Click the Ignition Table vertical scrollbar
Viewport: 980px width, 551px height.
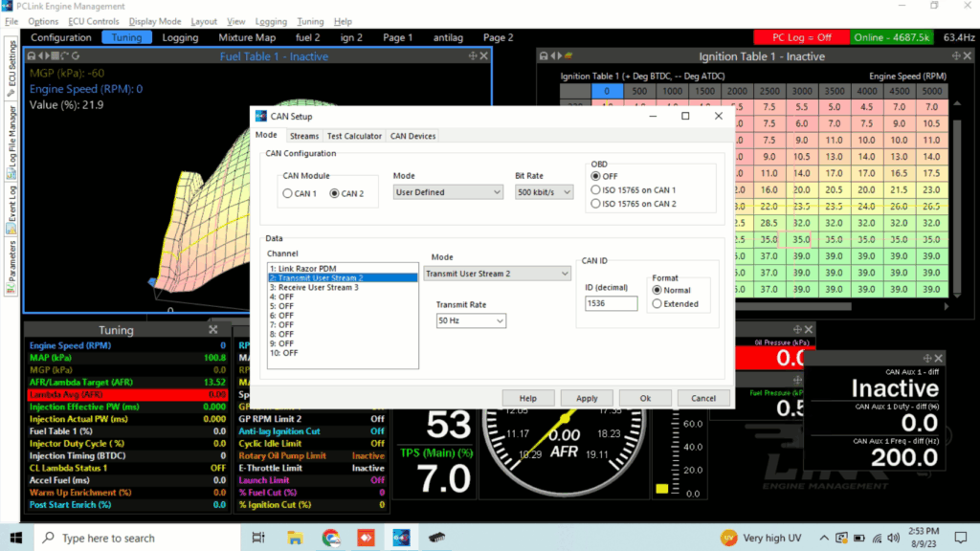[956, 207]
